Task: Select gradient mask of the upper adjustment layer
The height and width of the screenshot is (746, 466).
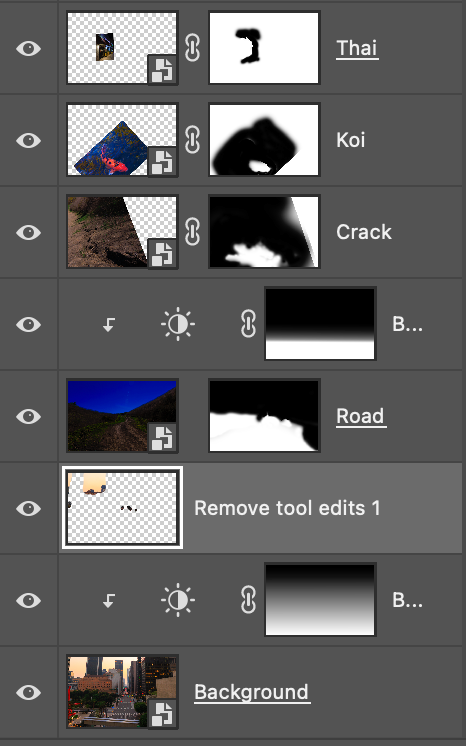Action: point(320,324)
